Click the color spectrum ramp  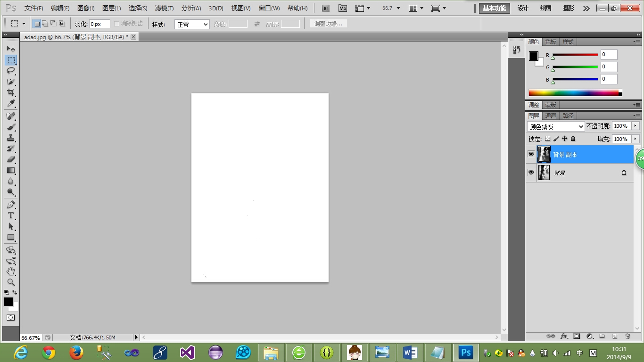pyautogui.click(x=575, y=93)
